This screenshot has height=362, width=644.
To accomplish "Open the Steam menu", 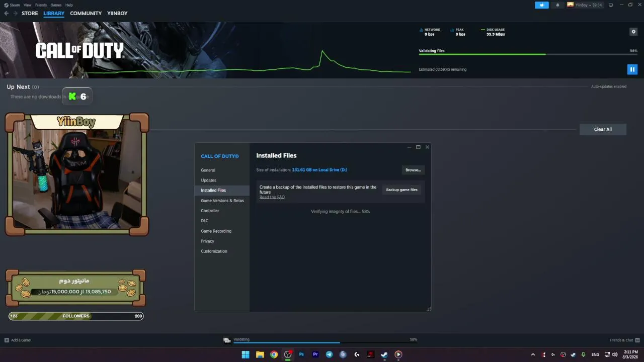I will click(13, 5).
